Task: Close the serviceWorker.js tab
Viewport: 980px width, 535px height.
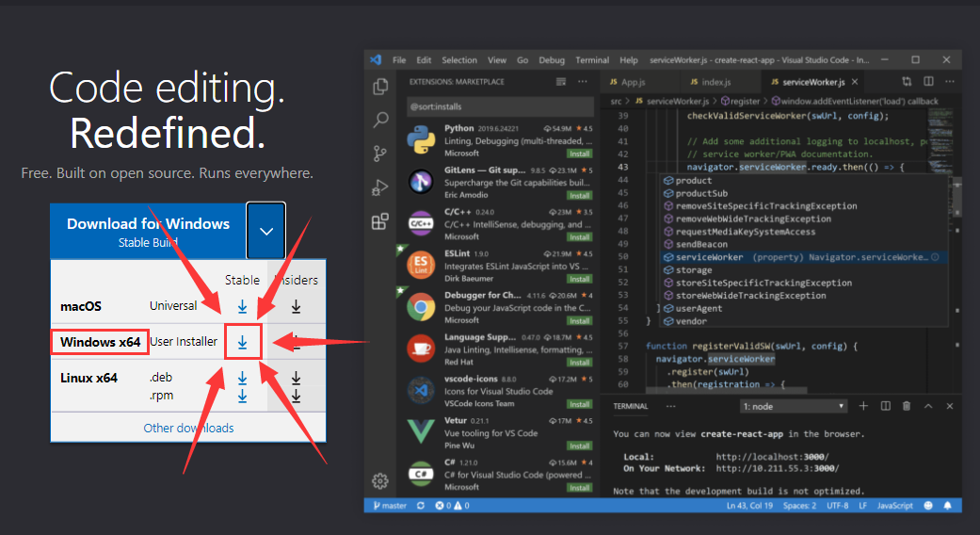Action: point(855,82)
